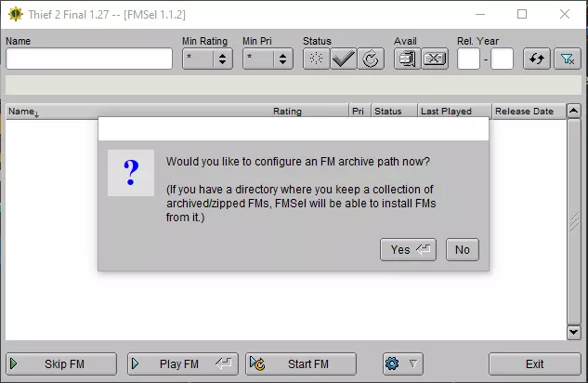
Task: Sort by the Release Date column header
Action: tap(529, 112)
